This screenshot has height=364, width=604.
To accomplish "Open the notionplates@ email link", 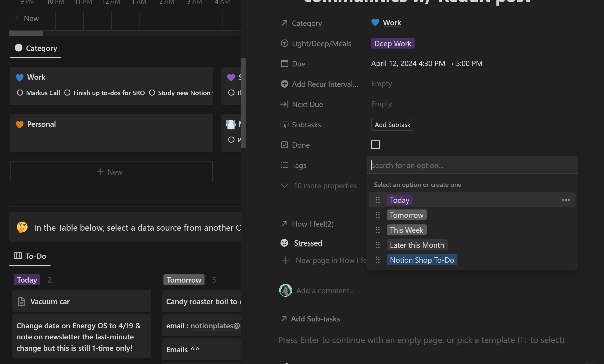I will click(x=215, y=326).
